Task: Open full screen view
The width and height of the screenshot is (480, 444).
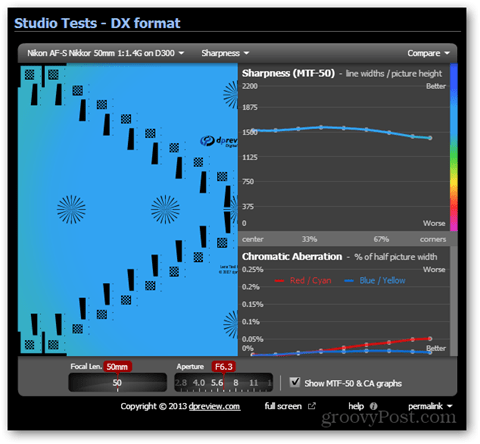Action: click(x=283, y=406)
